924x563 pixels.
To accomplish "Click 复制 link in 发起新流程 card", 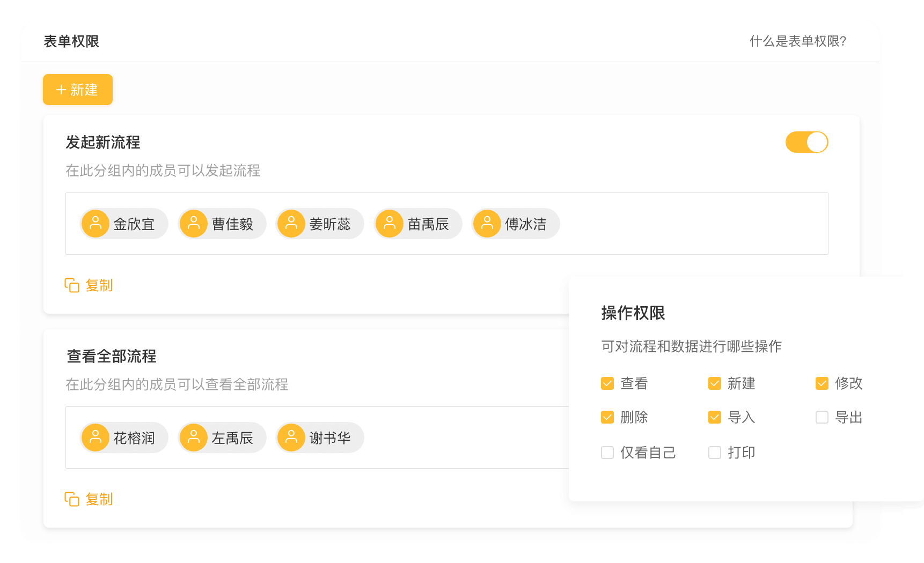I will coord(99,285).
